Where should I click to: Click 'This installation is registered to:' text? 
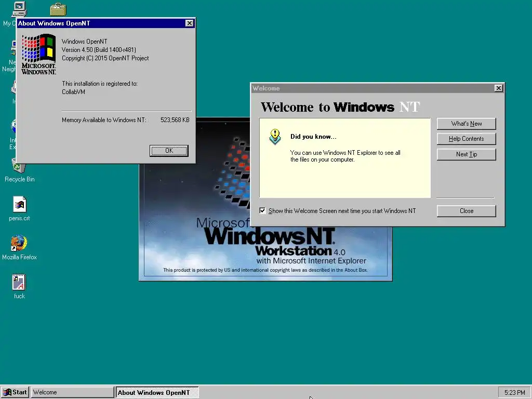(x=99, y=84)
